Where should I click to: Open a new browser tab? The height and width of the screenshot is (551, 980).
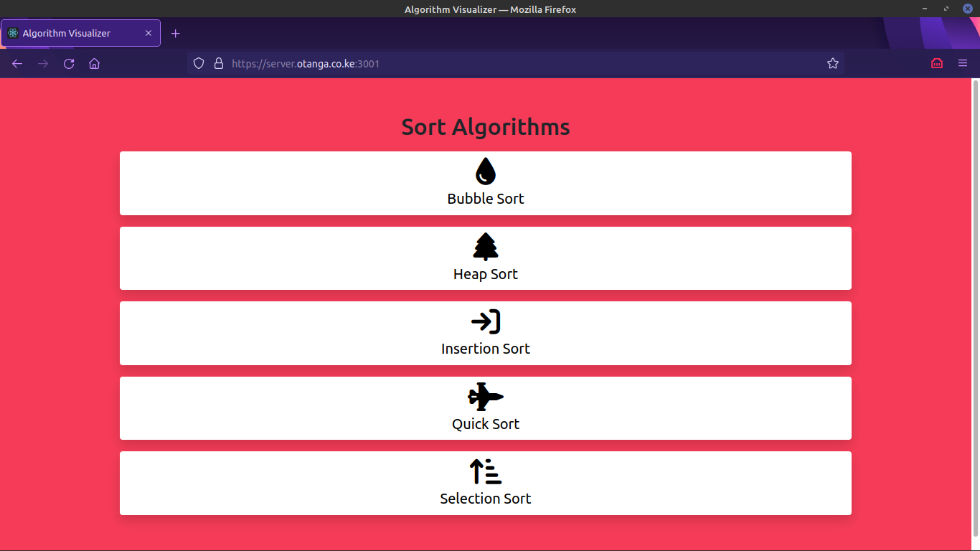pos(176,34)
